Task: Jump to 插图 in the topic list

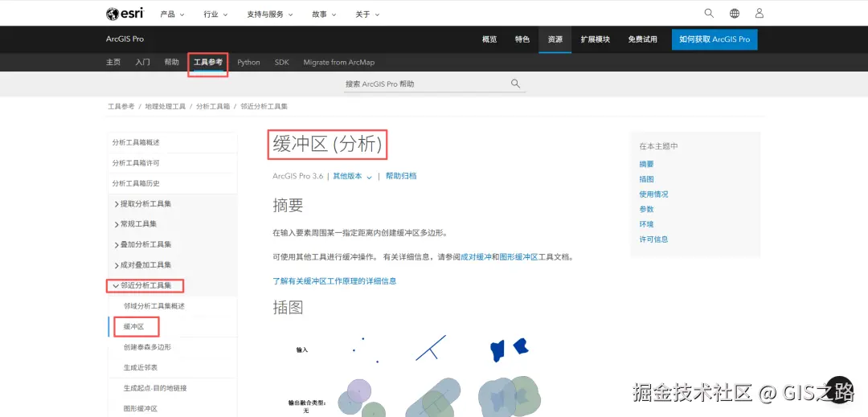Action: [646, 179]
